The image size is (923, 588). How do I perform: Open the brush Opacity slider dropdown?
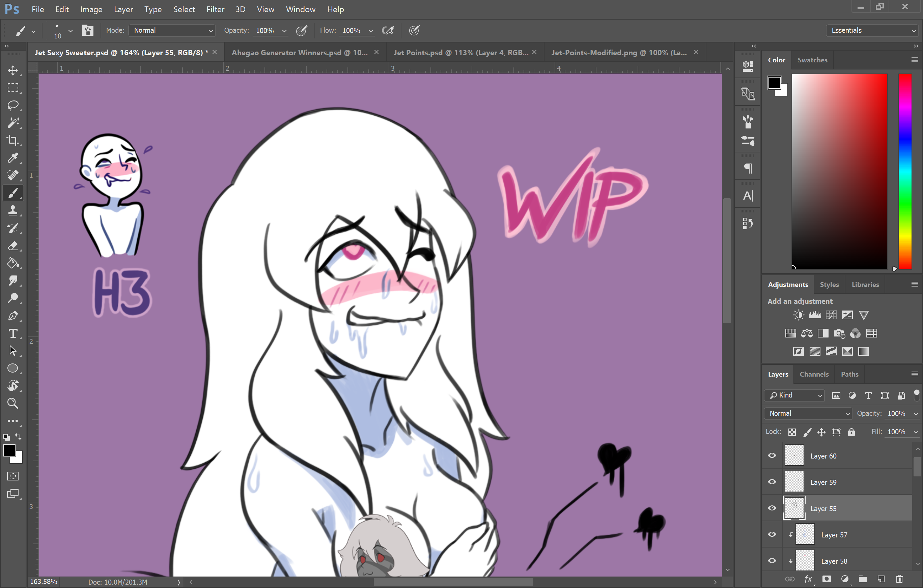tap(284, 31)
